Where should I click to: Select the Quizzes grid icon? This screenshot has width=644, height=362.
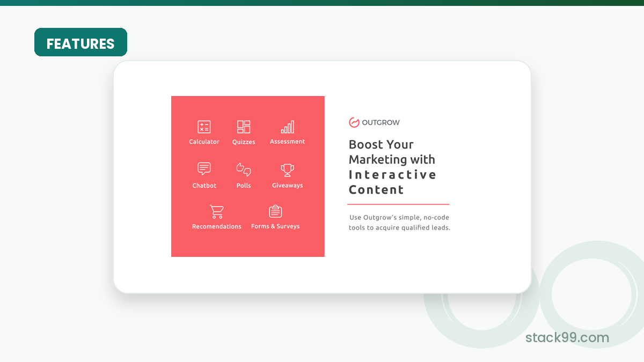point(244,127)
